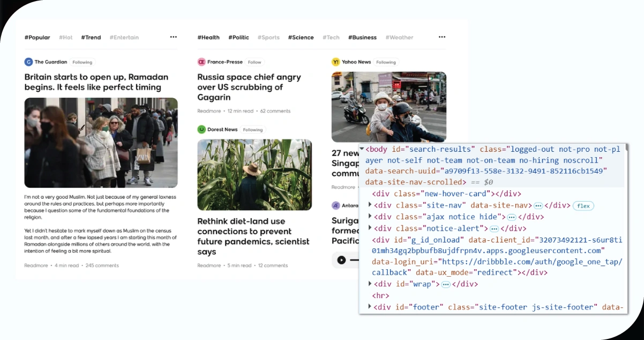Click The Guardian source logo icon

28,62
